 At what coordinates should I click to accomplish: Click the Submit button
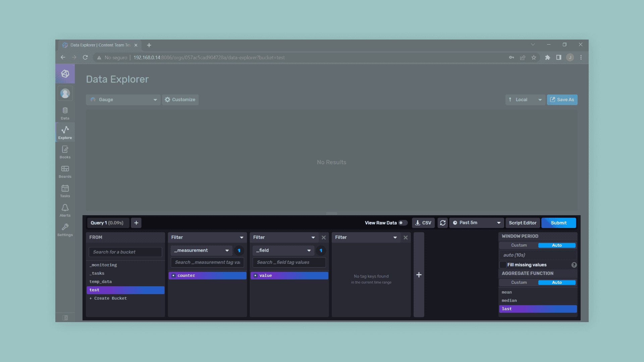coord(558,223)
